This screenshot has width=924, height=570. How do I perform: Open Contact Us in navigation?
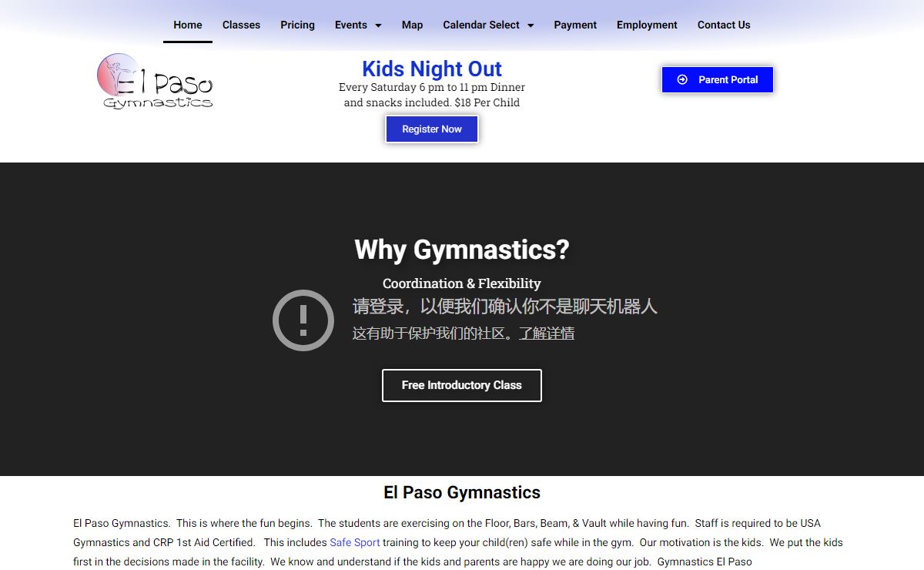(724, 25)
